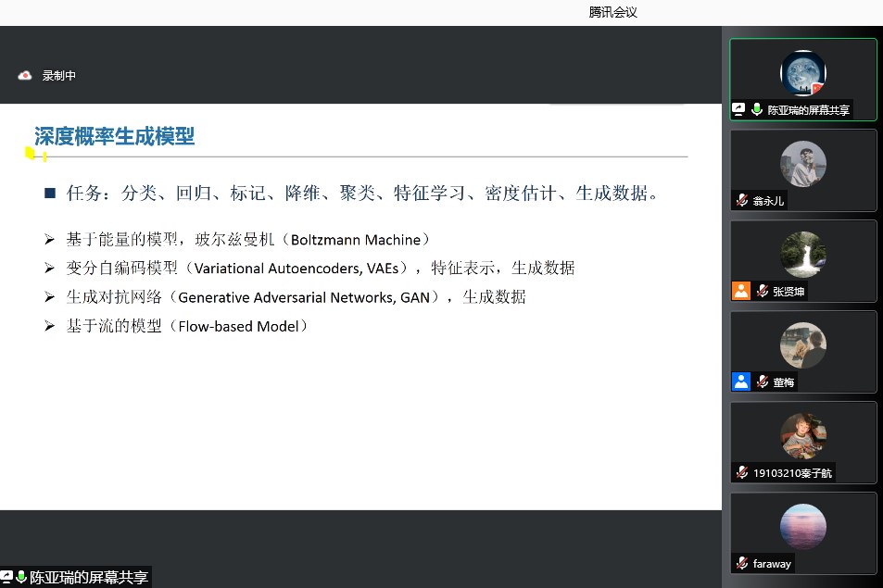Image resolution: width=883 pixels, height=588 pixels.
Task: Click the green microphone icon on 陈亚瑞's tile
Action: (x=756, y=109)
